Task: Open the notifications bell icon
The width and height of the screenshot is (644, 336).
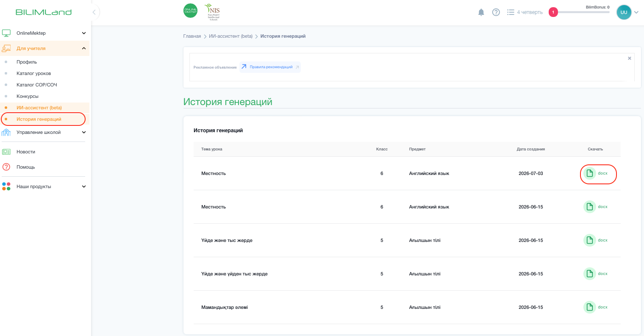Action: point(481,12)
